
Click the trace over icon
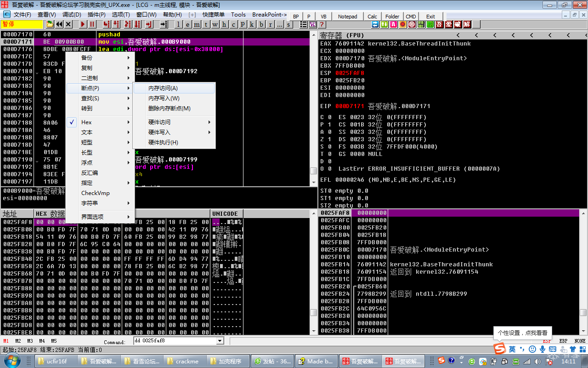point(137,24)
